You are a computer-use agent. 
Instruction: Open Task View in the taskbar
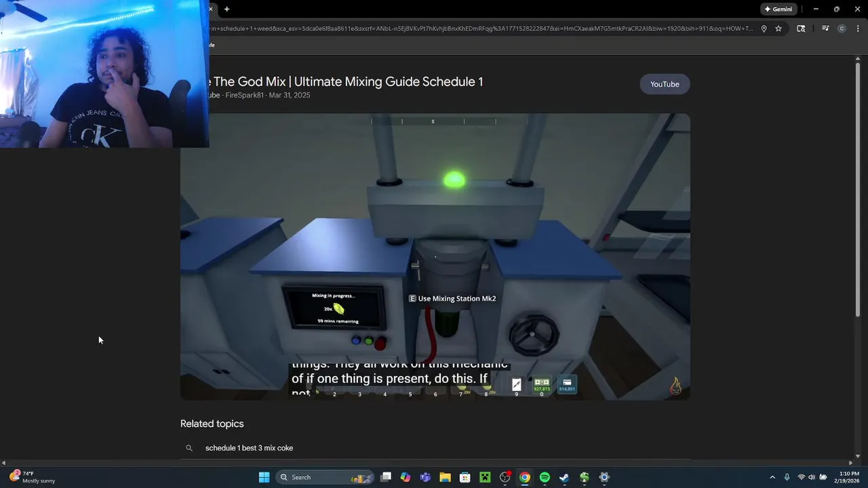386,477
